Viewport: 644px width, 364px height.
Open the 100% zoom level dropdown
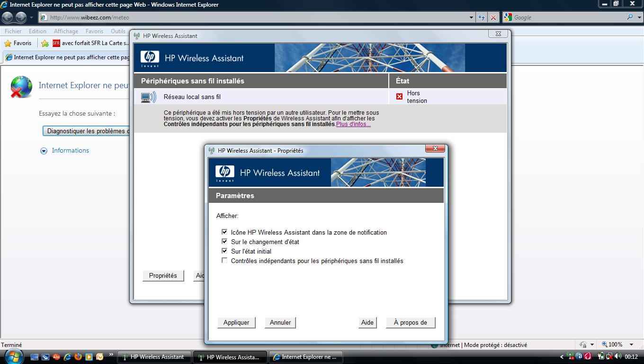[631, 345]
